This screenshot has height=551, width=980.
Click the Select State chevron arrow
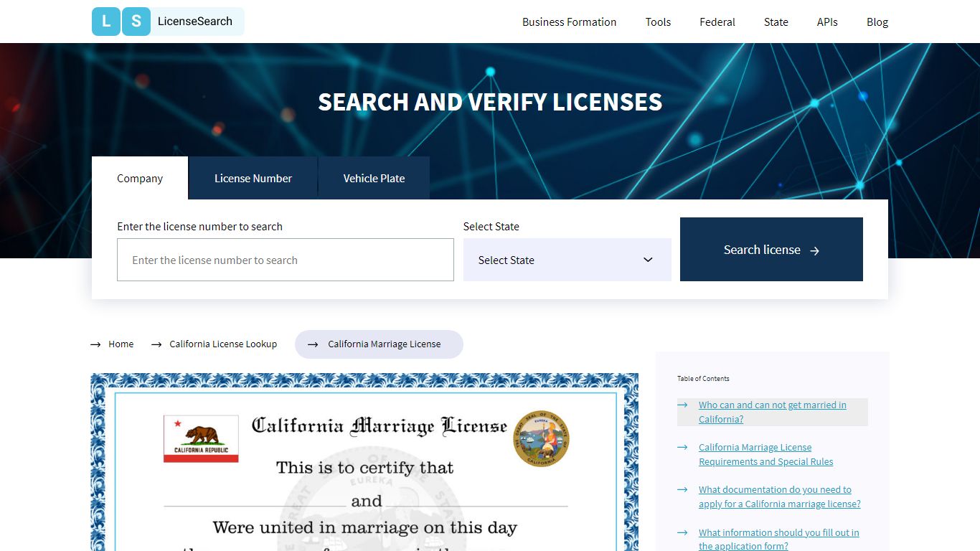click(648, 260)
